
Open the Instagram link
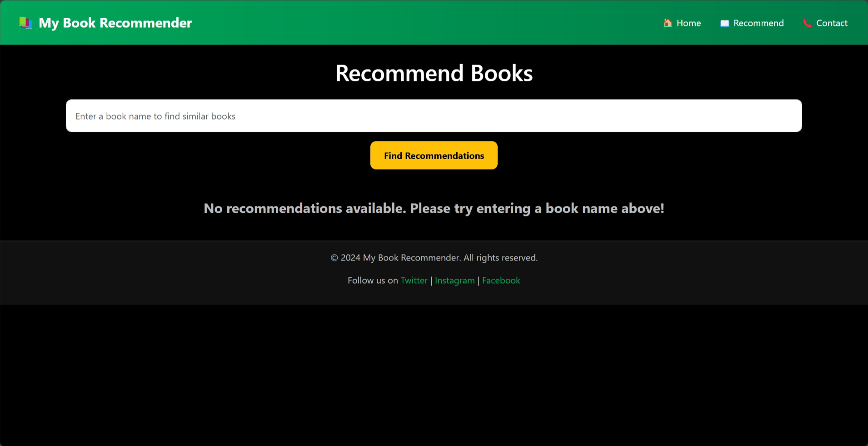(454, 281)
